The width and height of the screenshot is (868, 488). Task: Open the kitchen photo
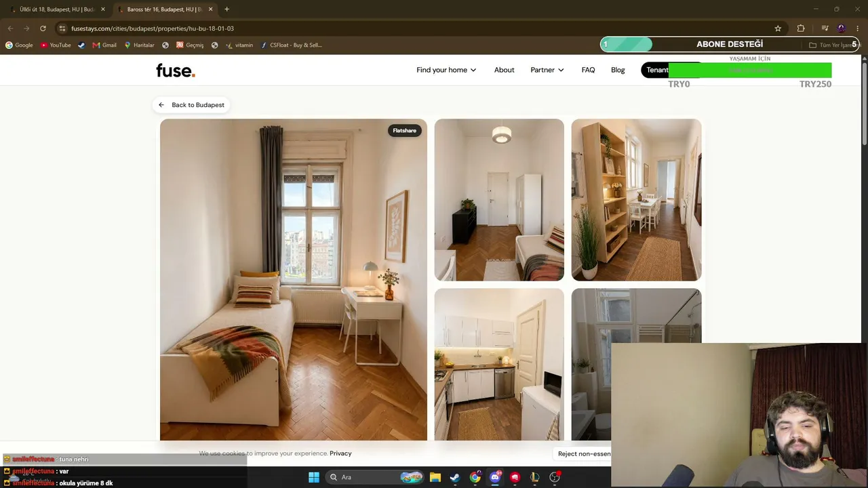499,365
